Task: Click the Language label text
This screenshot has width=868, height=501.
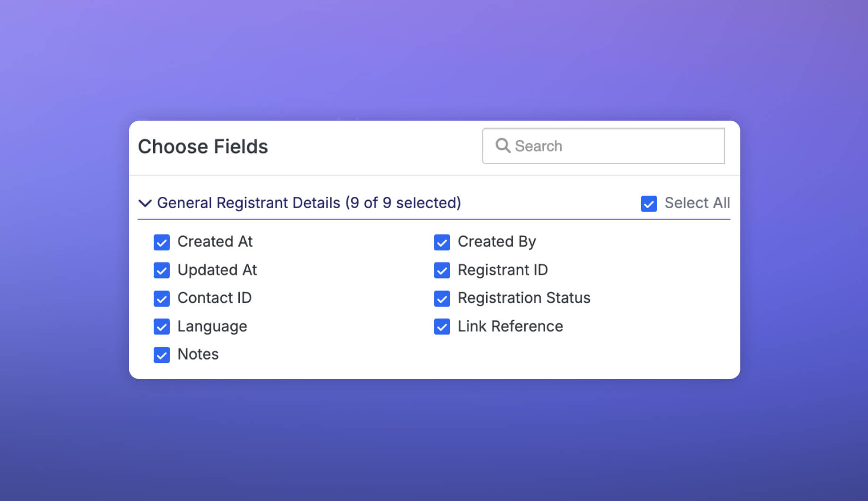Action: pos(212,326)
